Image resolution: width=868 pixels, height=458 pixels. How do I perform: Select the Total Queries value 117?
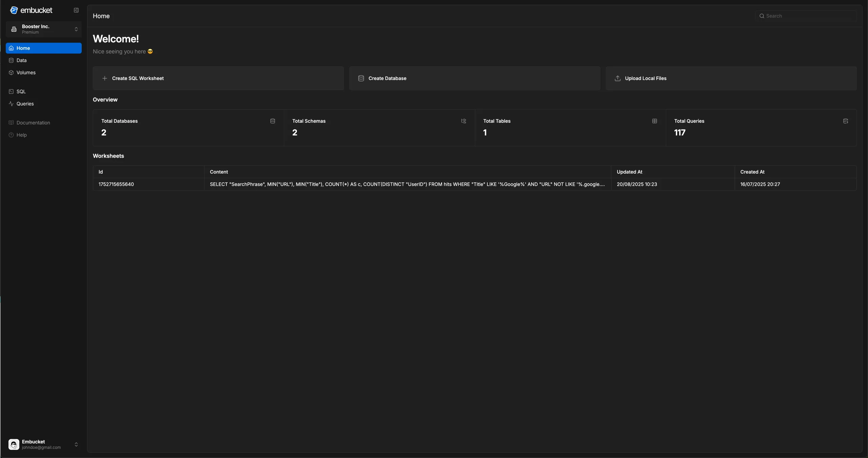pyautogui.click(x=680, y=133)
